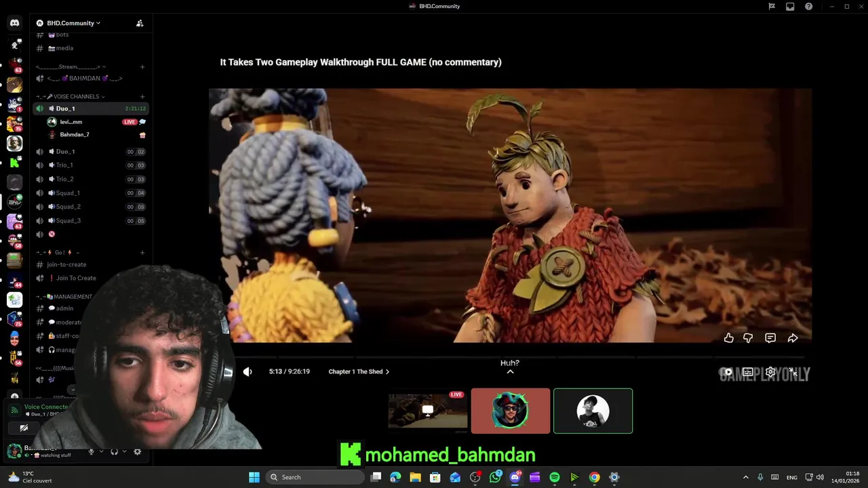Expand Chapter 1 The Shed chapter list
Image resolution: width=868 pixels, height=488 pixels.
pos(359,371)
